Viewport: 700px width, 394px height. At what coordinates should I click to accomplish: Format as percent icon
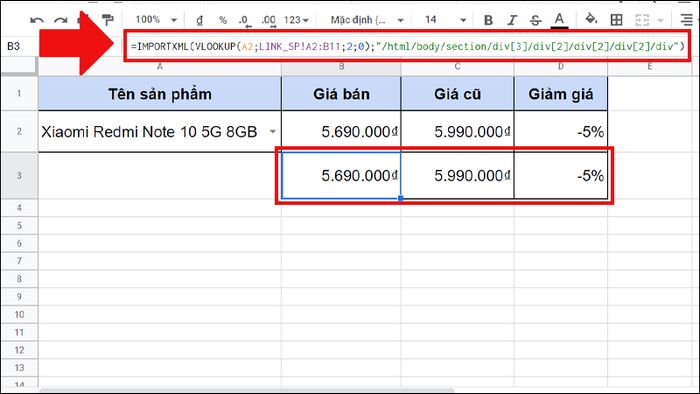coord(223,20)
